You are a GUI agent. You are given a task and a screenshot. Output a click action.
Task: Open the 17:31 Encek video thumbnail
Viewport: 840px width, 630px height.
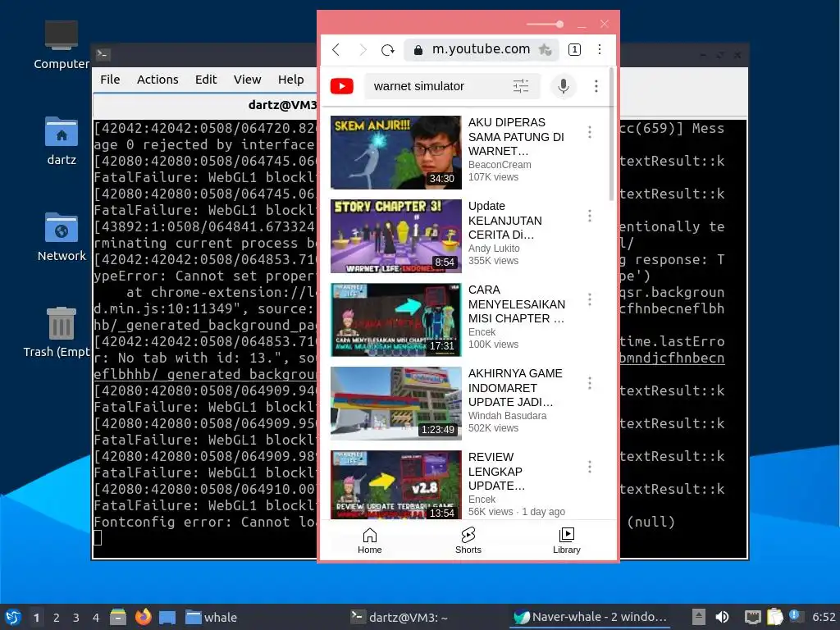coord(396,320)
